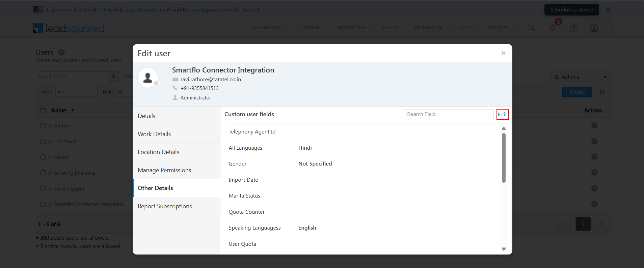644x268 pixels.
Task: Open the Type filter dropdown
Action: [x=77, y=92]
